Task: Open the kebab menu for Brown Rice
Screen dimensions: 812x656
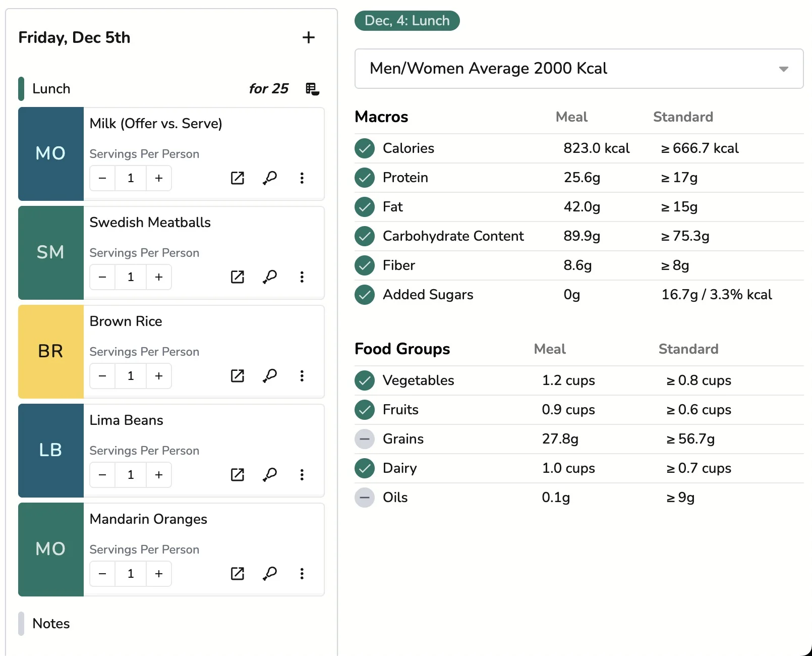Action: point(302,376)
